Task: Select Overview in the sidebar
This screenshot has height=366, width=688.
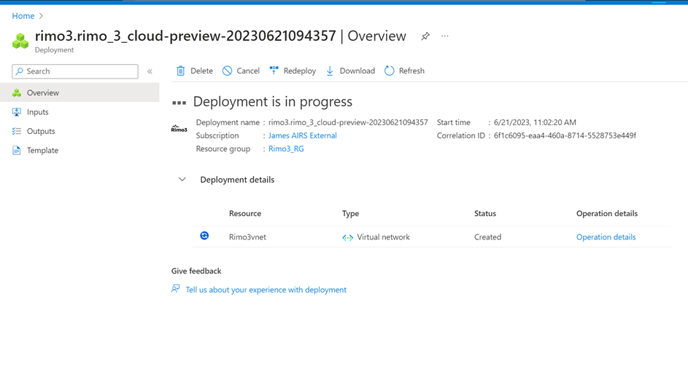Action: 79,93
